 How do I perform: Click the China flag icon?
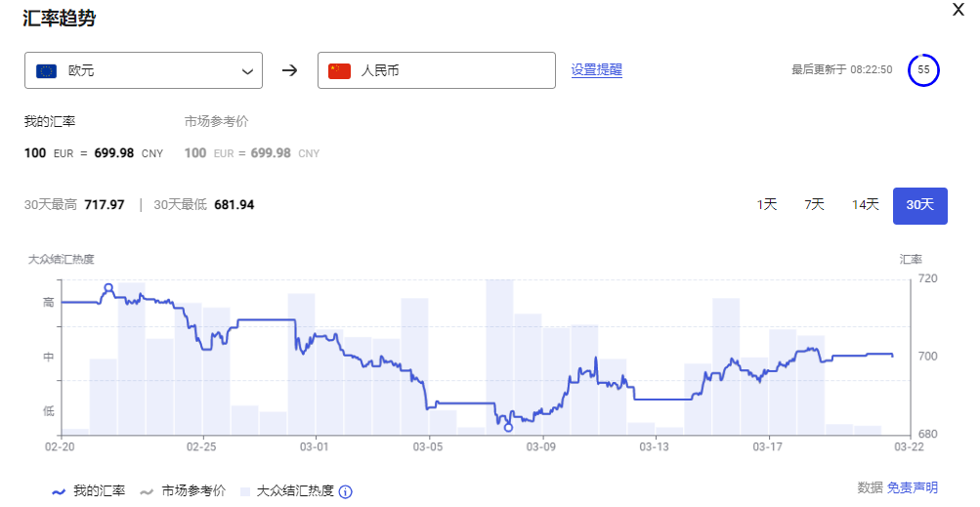[339, 70]
